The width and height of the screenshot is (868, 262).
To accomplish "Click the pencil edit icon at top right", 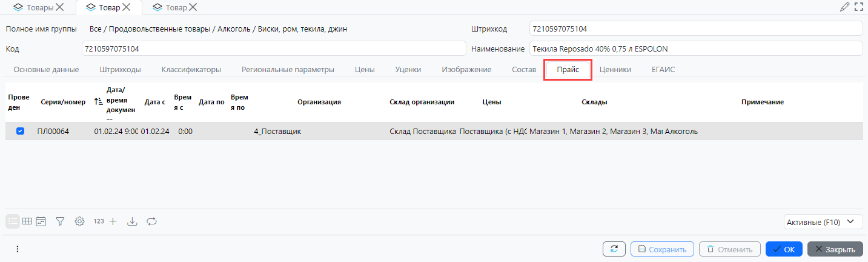I will (844, 7).
